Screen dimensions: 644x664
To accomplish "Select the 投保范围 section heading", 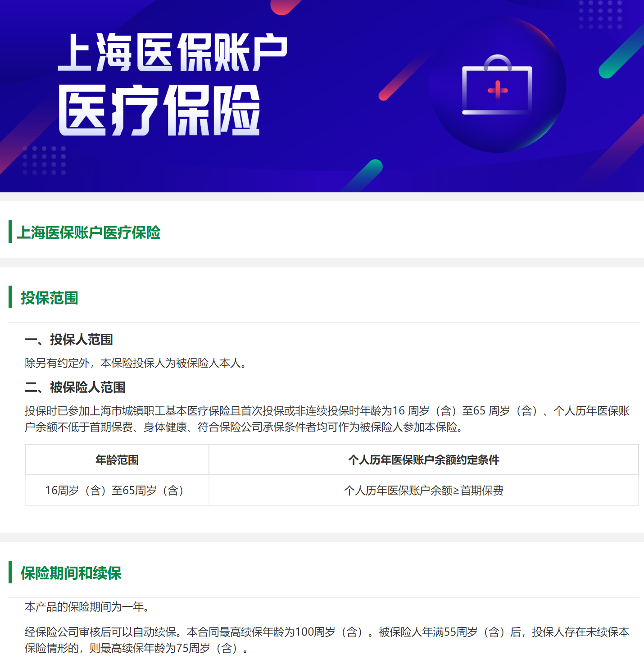I will [x=50, y=298].
